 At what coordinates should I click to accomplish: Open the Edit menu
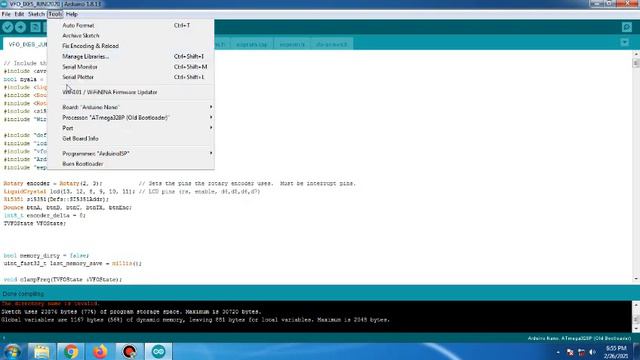pyautogui.click(x=19, y=14)
